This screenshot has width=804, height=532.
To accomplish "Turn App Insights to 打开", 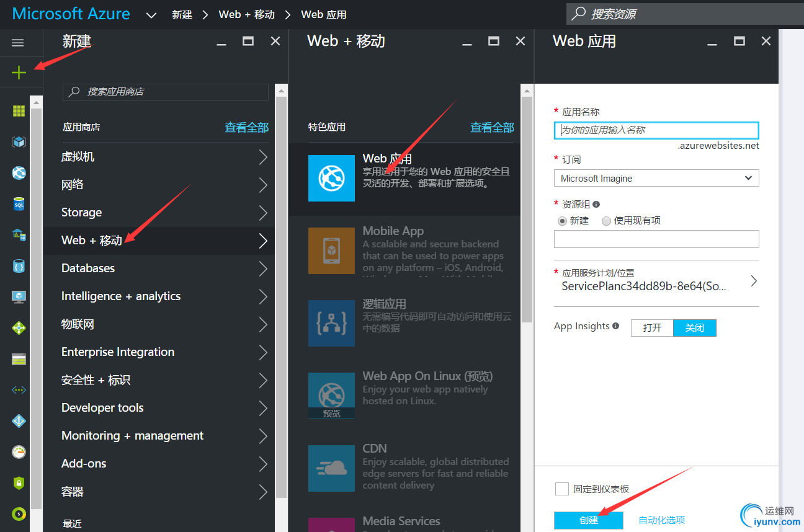I will (x=652, y=328).
